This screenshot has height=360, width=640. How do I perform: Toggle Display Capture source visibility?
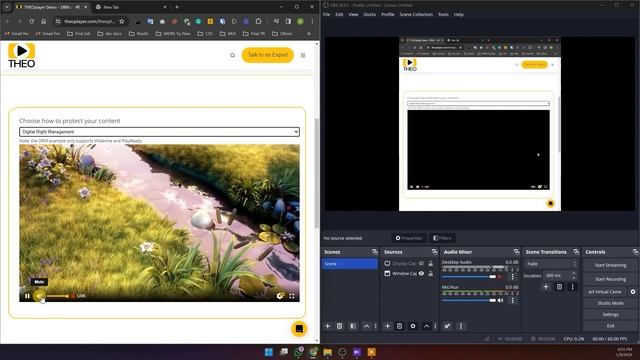(422, 264)
